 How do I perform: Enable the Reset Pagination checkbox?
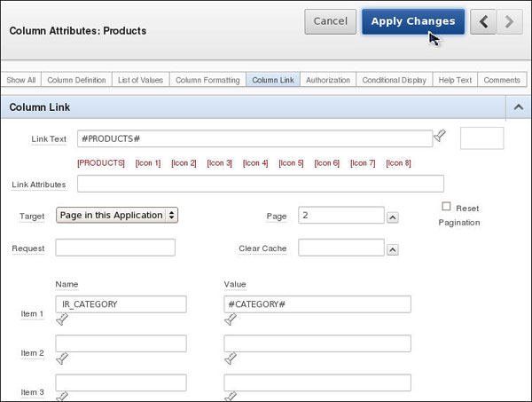[446, 207]
